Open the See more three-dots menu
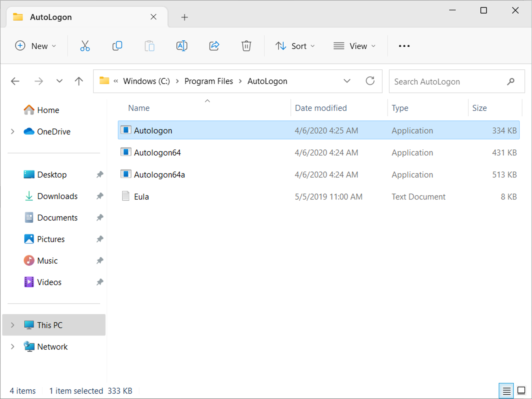The height and width of the screenshot is (399, 532). 404,46
